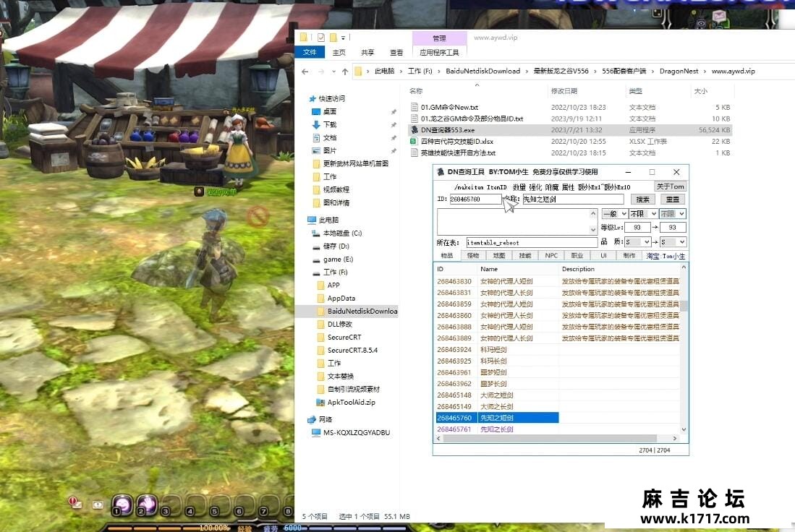Click the 应用程序工具 ribbon tab

point(439,52)
